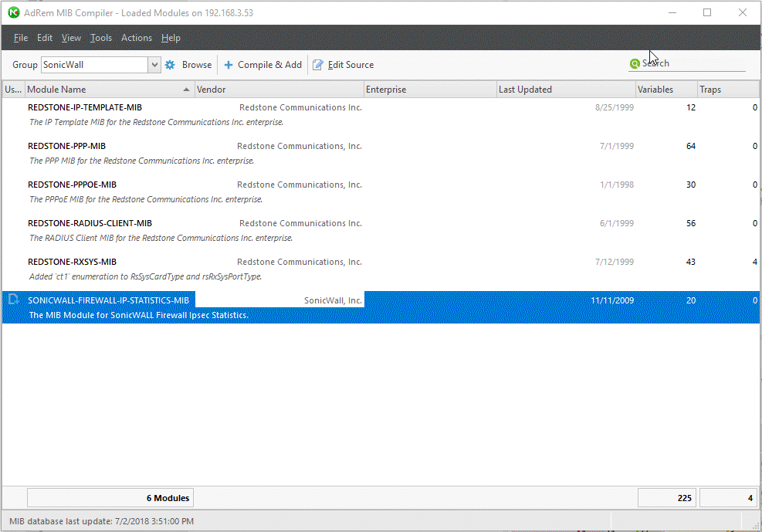Click the description 'The PPP MIB for the Redstone'
The image size is (762, 532).
(x=141, y=161)
